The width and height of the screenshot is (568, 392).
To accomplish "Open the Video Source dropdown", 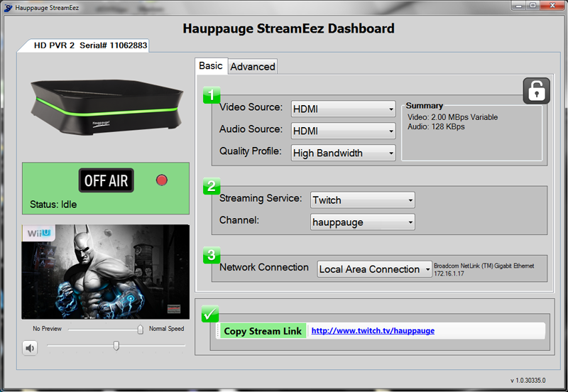I will (x=344, y=109).
